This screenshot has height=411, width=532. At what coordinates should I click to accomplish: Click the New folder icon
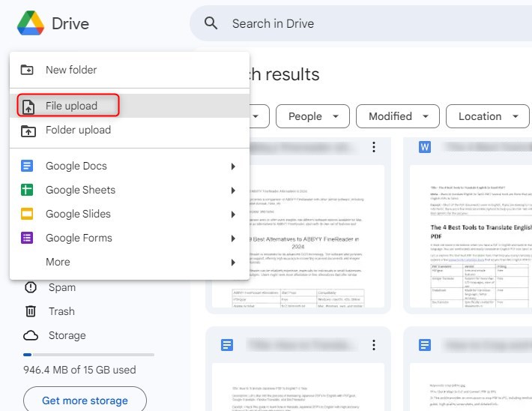point(27,70)
